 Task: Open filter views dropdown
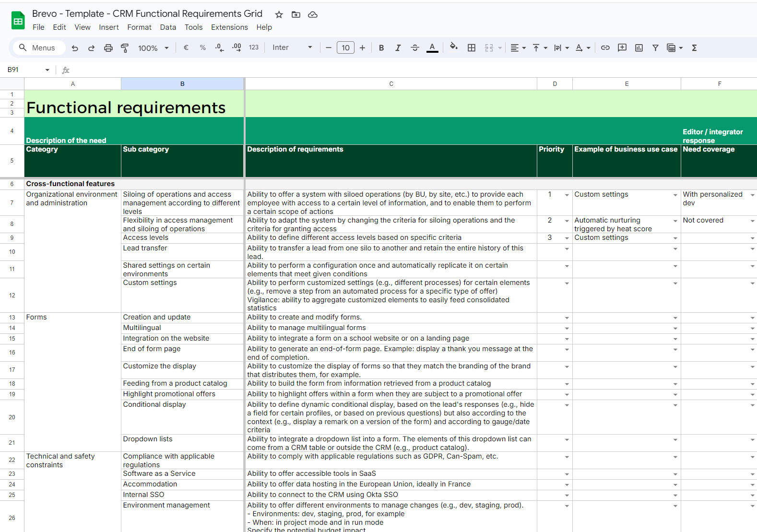674,48
